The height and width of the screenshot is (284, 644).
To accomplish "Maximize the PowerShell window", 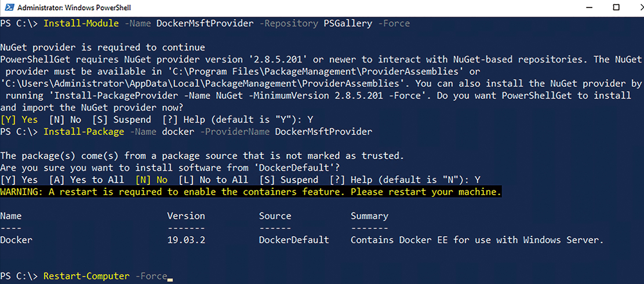I will click(616, 8).
